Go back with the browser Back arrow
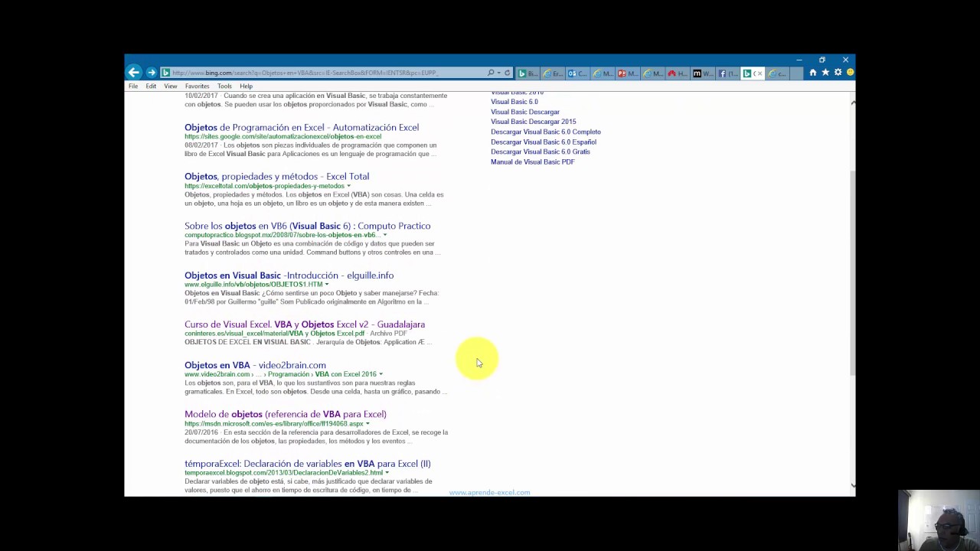Screen dimensions: 980x551 click(x=134, y=73)
